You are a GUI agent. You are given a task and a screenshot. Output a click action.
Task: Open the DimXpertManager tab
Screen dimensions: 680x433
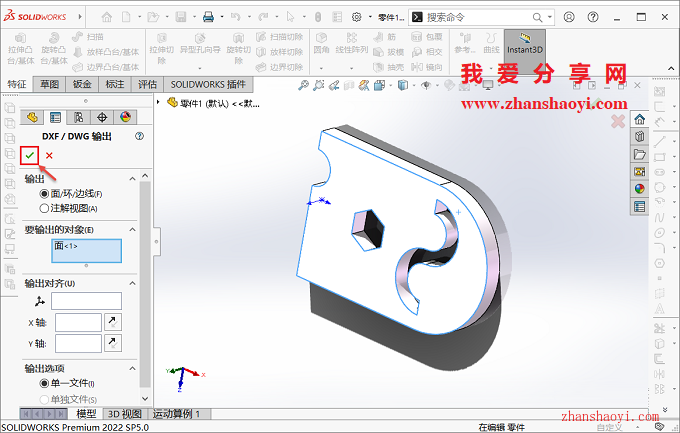point(102,117)
